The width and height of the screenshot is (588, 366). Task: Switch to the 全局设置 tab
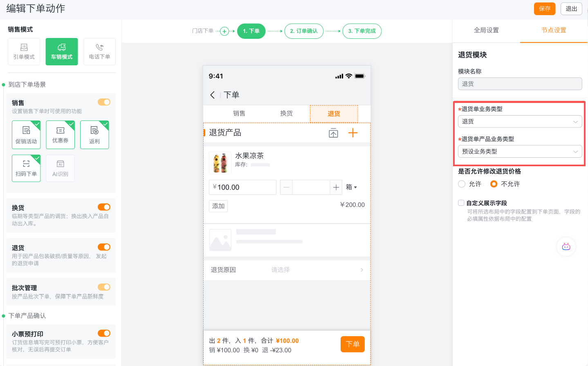click(x=486, y=30)
